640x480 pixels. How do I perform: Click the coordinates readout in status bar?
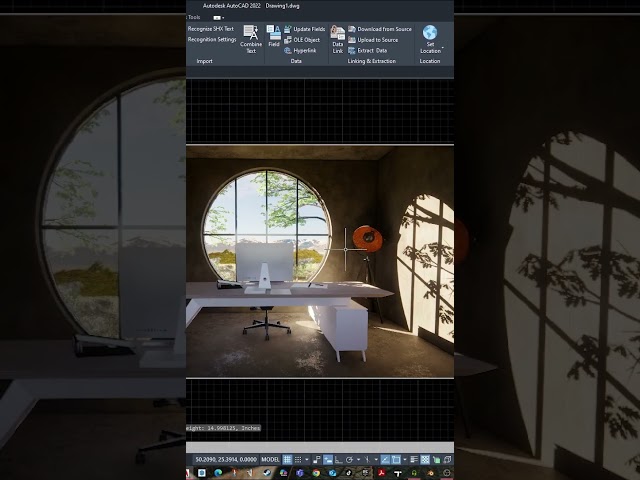click(x=226, y=460)
